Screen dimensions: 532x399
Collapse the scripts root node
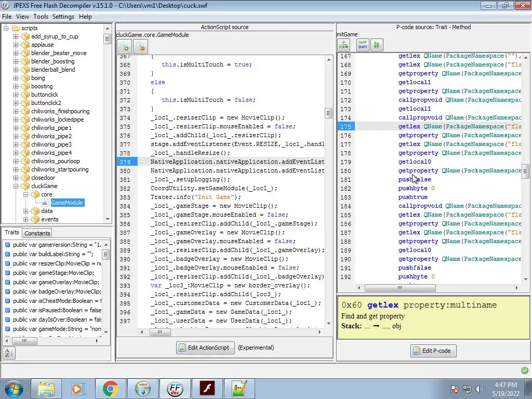[x=6, y=28]
